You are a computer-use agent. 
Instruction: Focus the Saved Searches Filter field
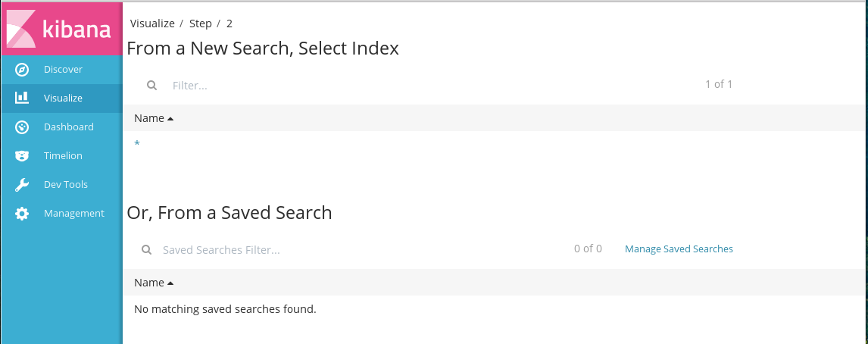(360, 250)
